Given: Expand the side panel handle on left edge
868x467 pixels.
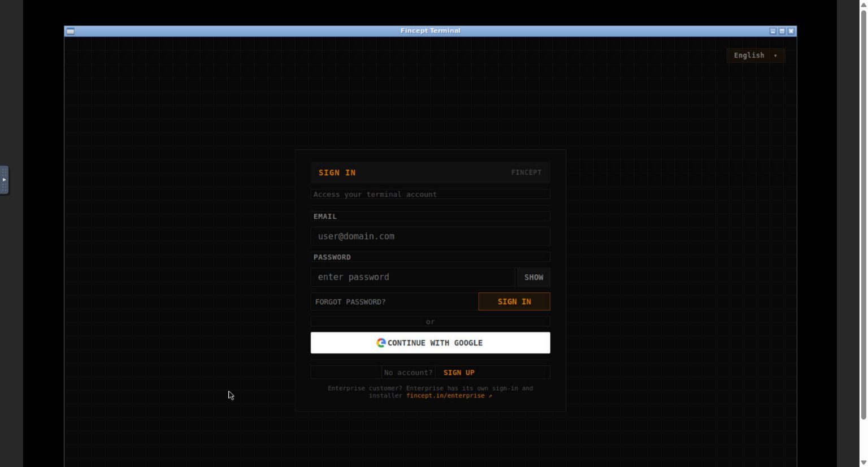Looking at the screenshot, I should click(4, 180).
